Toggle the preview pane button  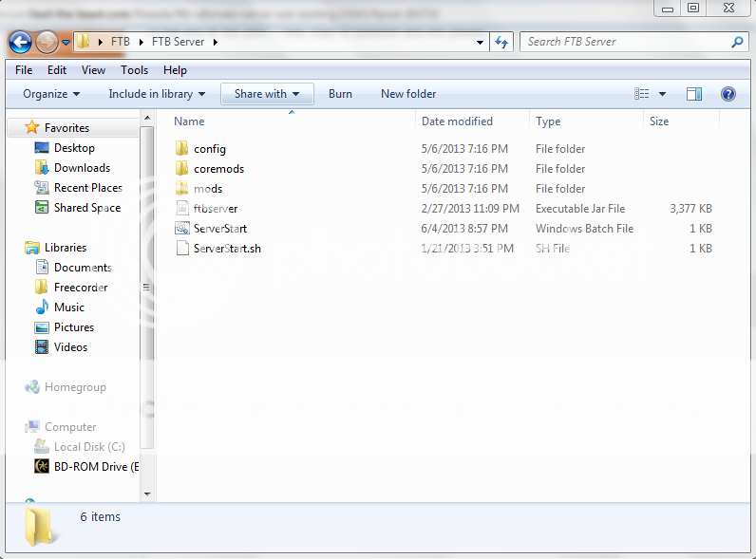tap(694, 94)
